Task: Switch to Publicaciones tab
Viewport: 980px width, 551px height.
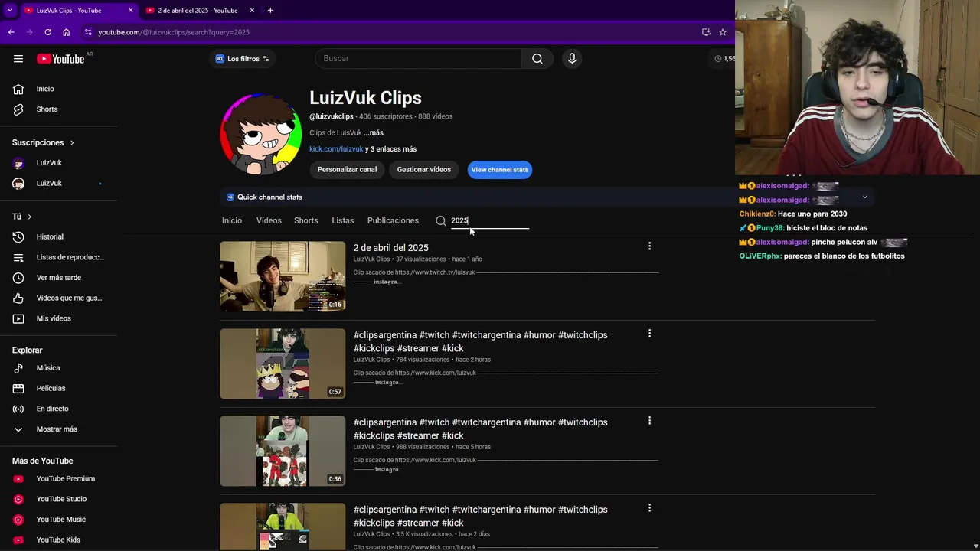Action: tap(393, 220)
